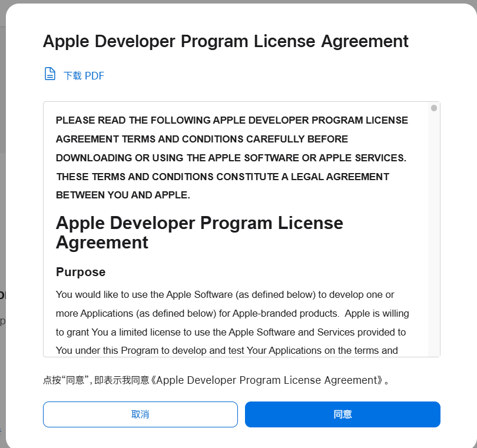The height and width of the screenshot is (448, 477).
Task: Click the line 'You under this Program to develop'
Action: coord(227,350)
